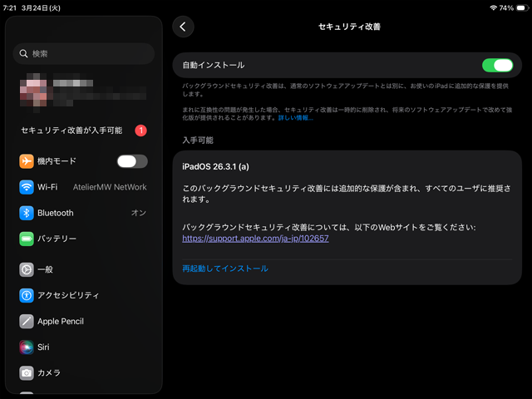This screenshot has width=532, height=399.
Task: Focus the 検索 search field
Action: (83, 53)
